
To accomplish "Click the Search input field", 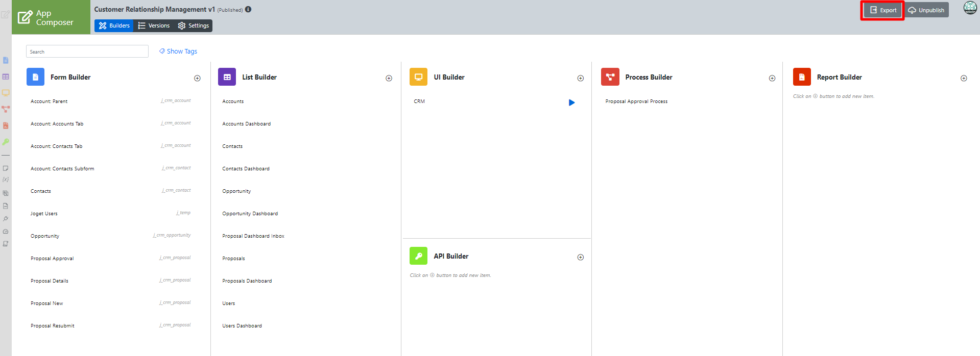I will point(87,52).
